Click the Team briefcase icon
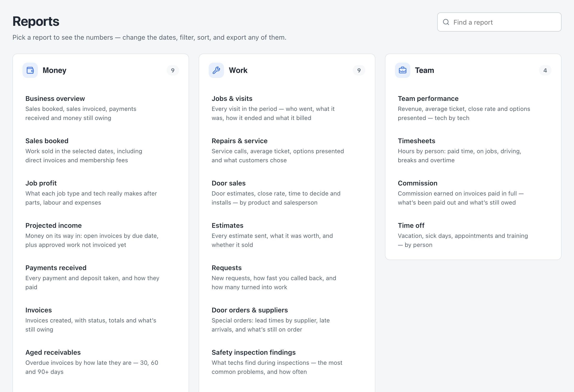Screen dimensions: 574x392 [x=403, y=70]
